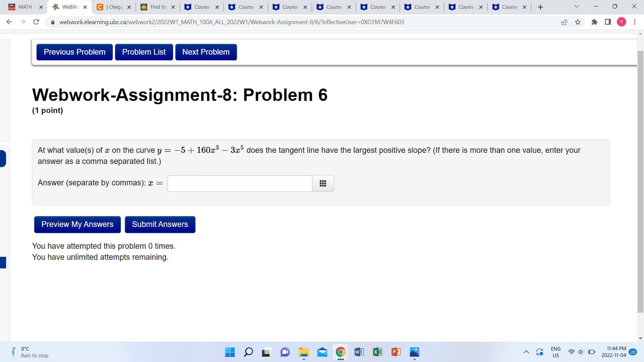Show hidden system tray icons
This screenshot has height=362, width=644.
click(526, 352)
